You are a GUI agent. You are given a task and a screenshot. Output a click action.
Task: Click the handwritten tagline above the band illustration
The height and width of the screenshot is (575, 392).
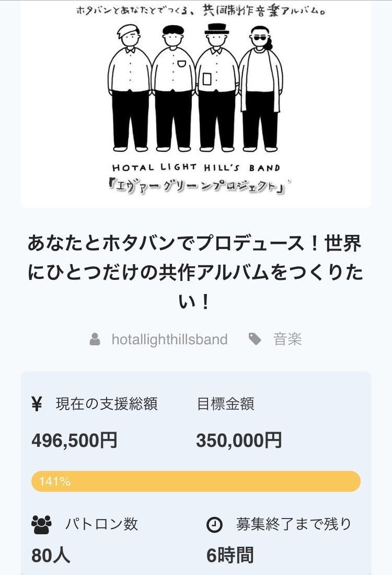[201, 11]
